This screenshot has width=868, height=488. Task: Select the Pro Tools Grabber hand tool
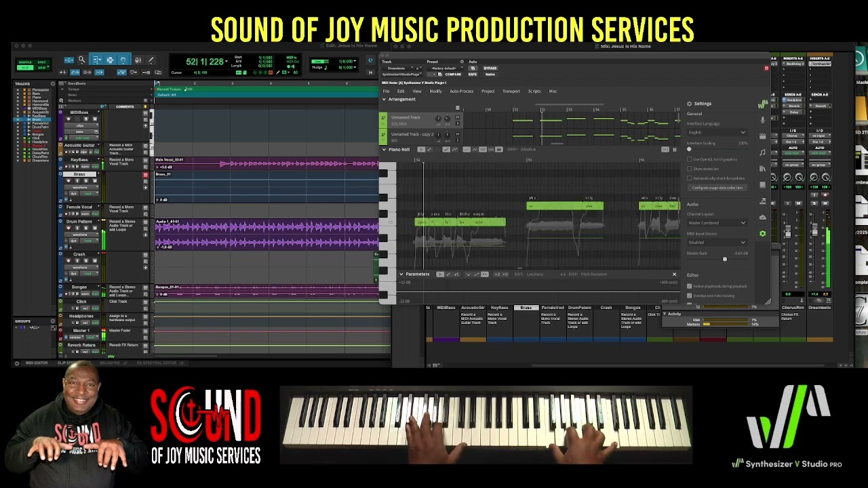click(x=123, y=60)
